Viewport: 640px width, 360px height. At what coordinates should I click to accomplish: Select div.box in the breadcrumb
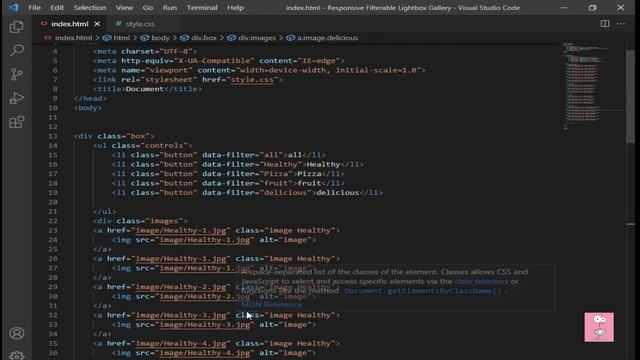pyautogui.click(x=204, y=38)
